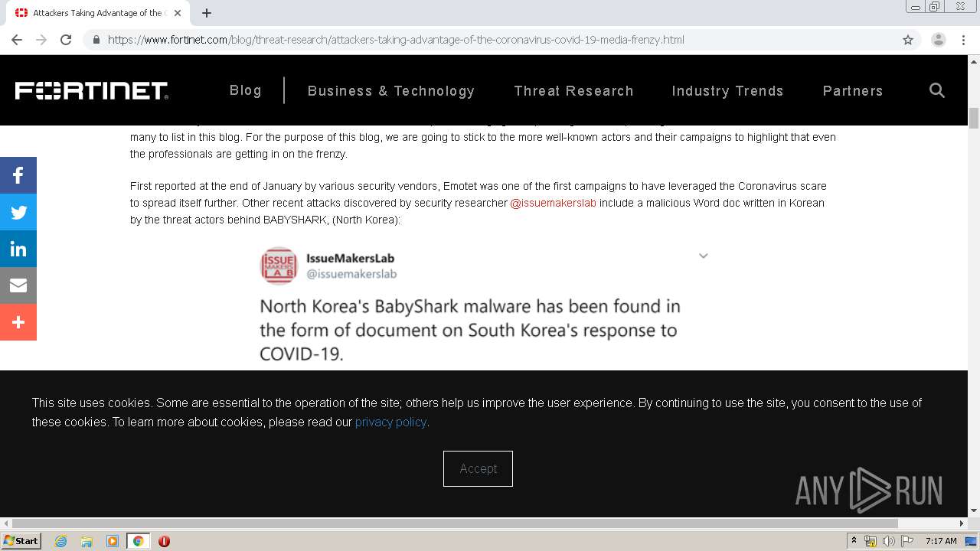Switch to Chrome taskbar button
980x551 pixels.
[x=138, y=541]
